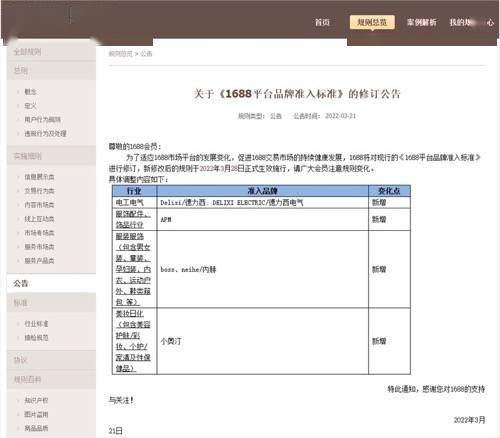Click the 服装服饰 industry cell
The image size is (500, 438).
(134, 269)
